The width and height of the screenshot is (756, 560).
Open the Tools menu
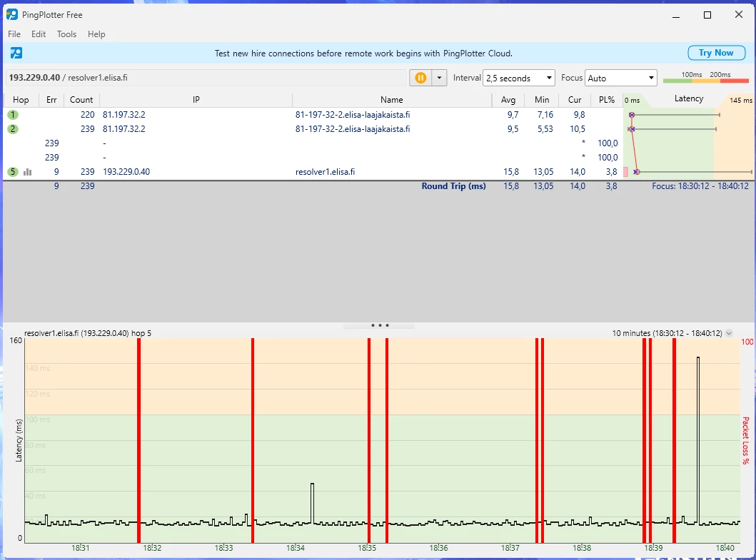coord(66,34)
